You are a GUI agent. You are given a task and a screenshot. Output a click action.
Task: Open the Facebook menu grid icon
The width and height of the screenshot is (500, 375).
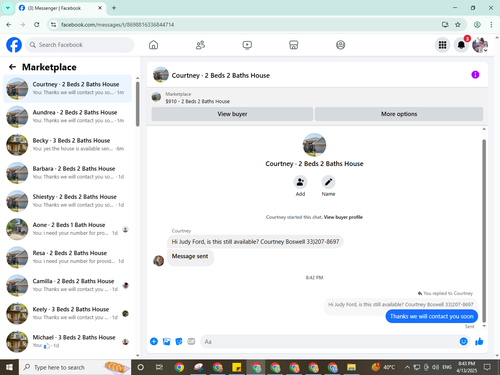click(x=442, y=45)
